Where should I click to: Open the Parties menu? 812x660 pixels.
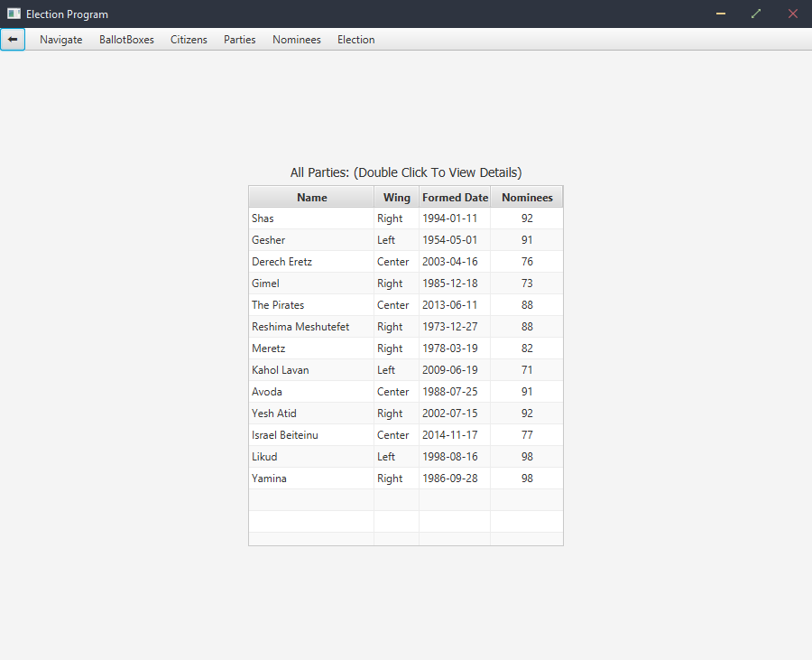pyautogui.click(x=239, y=40)
